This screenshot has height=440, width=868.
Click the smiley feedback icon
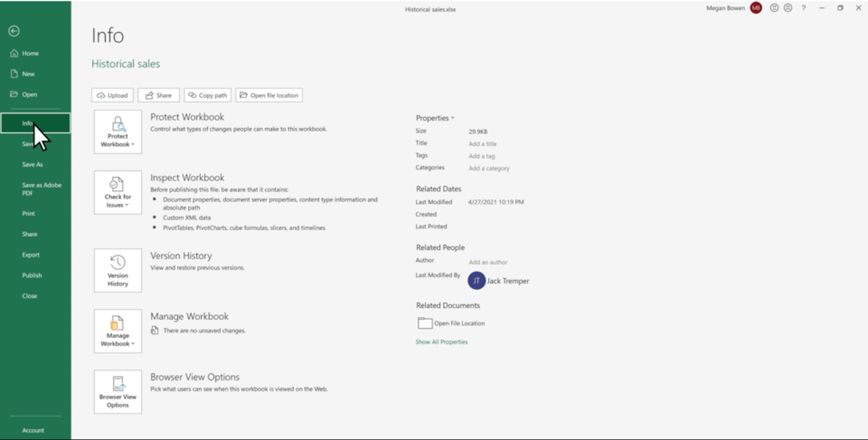pyautogui.click(x=774, y=8)
